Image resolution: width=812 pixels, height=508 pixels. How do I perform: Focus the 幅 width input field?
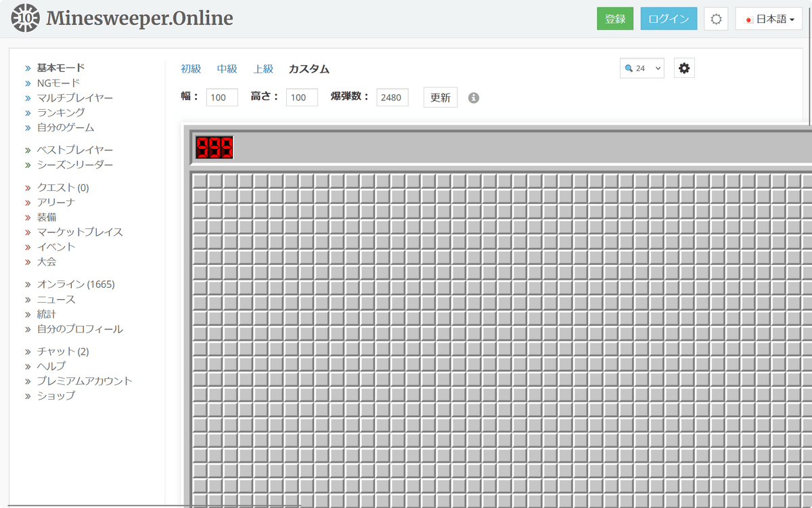[222, 98]
